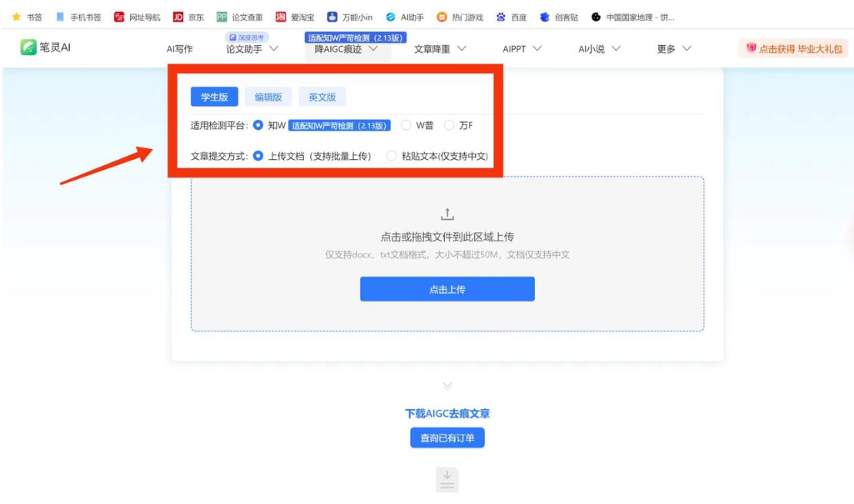This screenshot has height=504, width=854.
Task: Open the 创客贴 bookmark
Action: pos(559,17)
